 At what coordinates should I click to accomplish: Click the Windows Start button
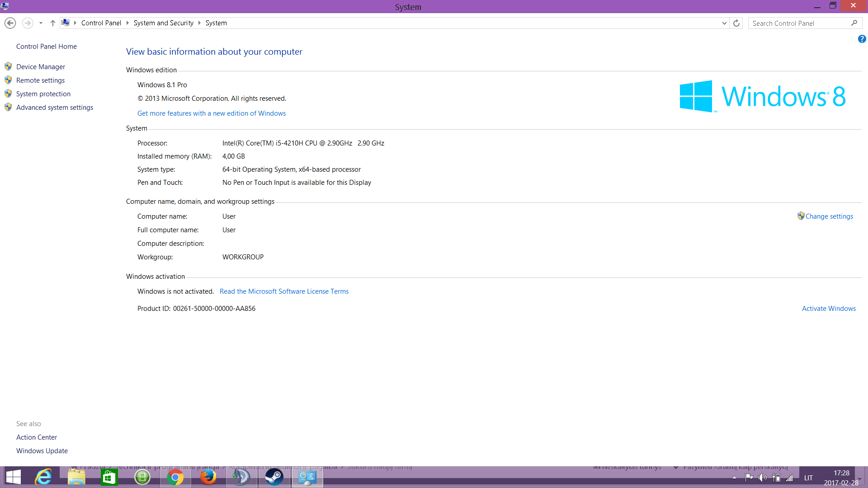pos(14,477)
